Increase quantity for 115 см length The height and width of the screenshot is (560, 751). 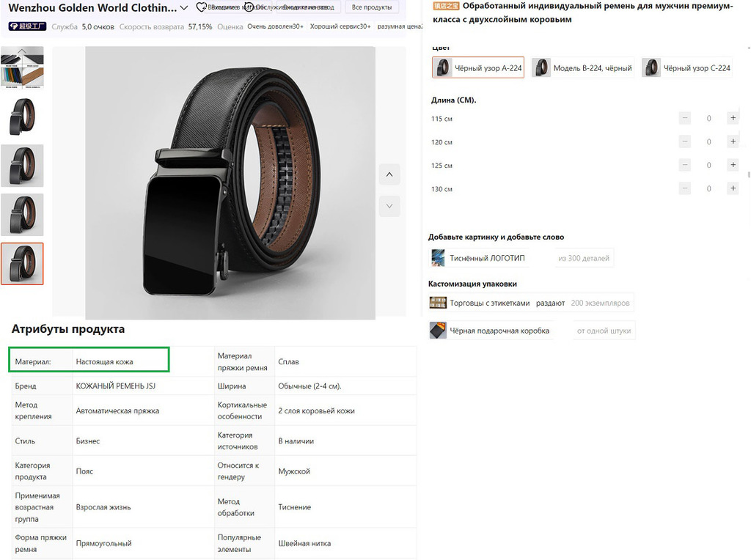732,118
